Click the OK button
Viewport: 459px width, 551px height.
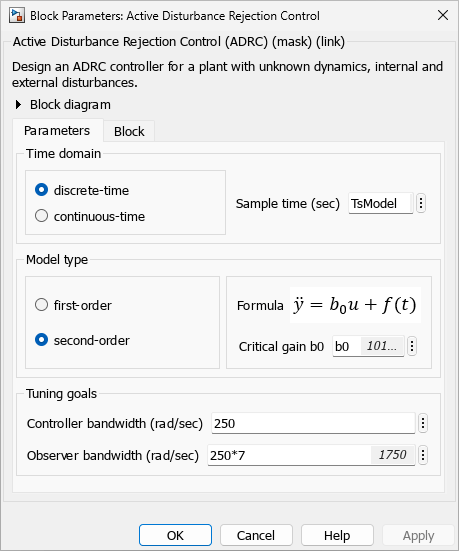click(x=175, y=535)
